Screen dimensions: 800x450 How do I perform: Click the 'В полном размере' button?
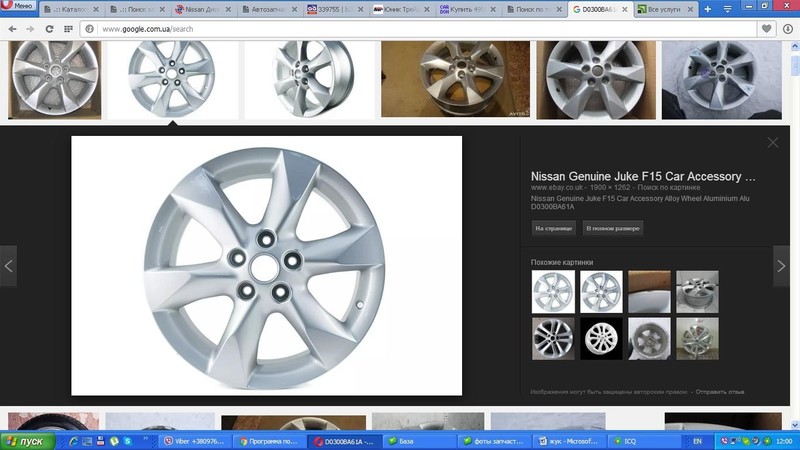(x=612, y=228)
